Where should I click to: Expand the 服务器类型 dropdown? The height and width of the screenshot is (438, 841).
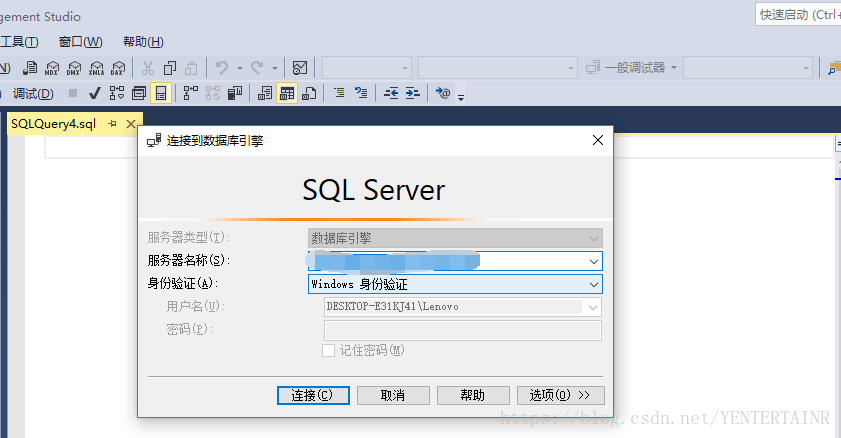pos(593,239)
